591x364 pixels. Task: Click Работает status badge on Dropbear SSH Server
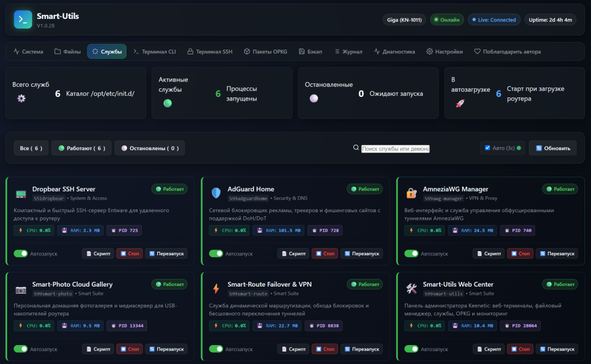coord(170,189)
